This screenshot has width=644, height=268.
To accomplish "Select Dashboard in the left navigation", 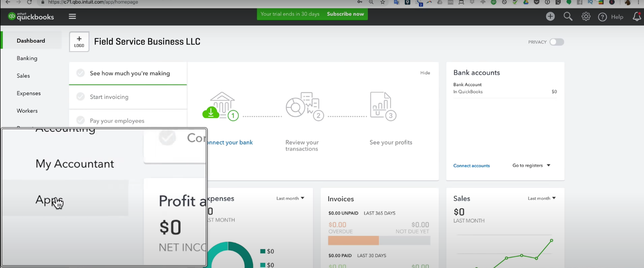I will pyautogui.click(x=31, y=41).
